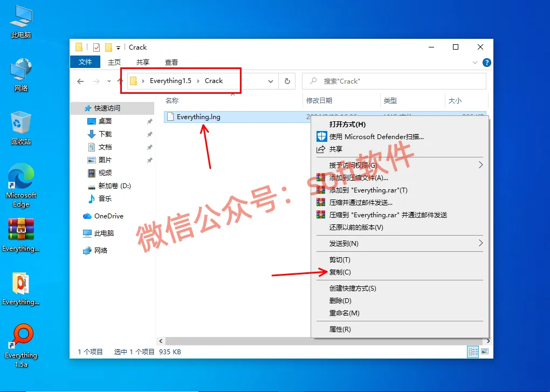Click new folder quick access toolbar icon
Viewport: 550px width, 392px height.
[109, 47]
